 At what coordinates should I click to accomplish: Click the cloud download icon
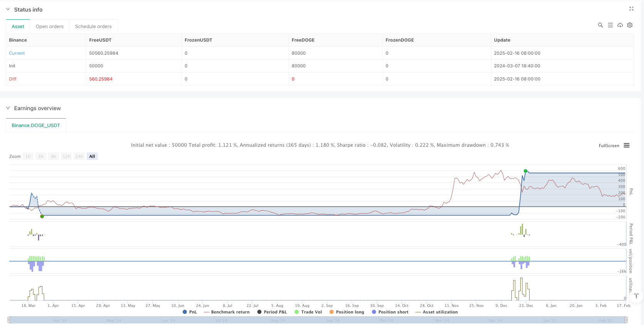(x=620, y=25)
